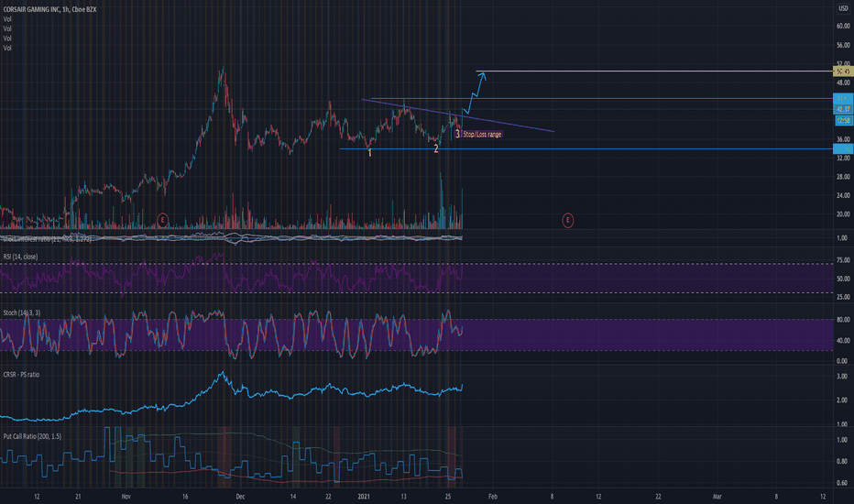Click the pattern point labeled 3

(457, 134)
